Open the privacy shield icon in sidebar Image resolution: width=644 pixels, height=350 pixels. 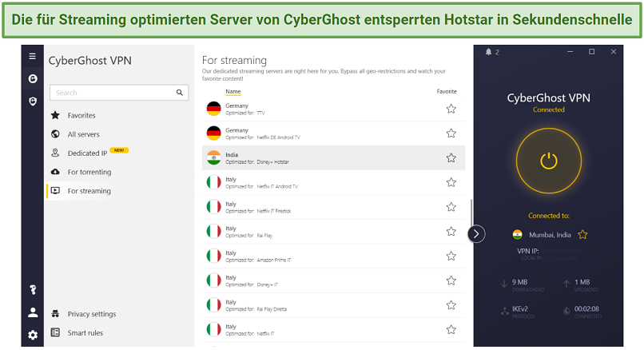pos(33,101)
